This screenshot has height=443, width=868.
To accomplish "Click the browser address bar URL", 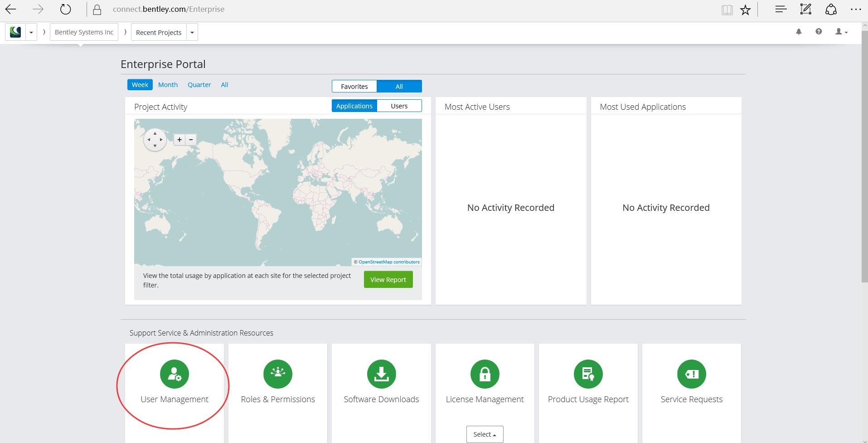I will click(x=169, y=9).
